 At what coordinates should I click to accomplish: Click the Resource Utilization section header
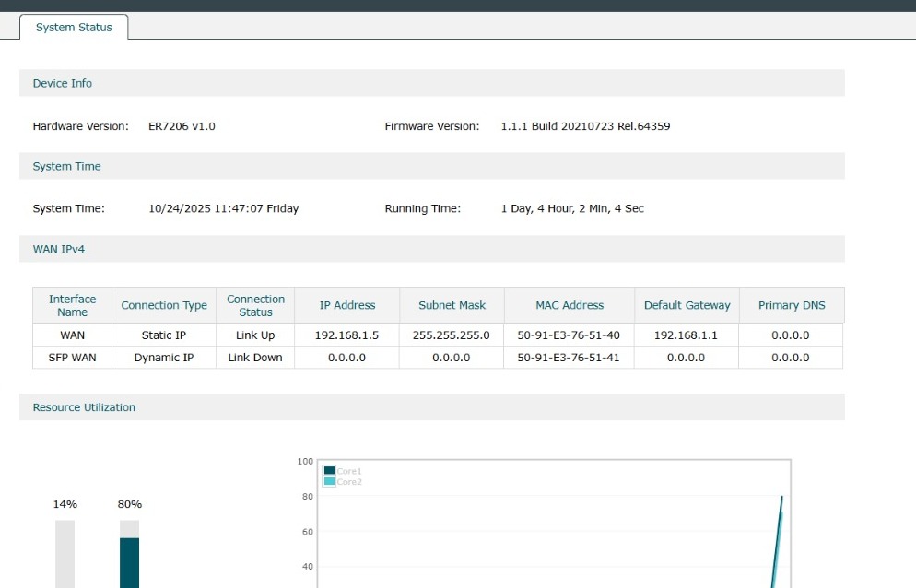tap(84, 407)
